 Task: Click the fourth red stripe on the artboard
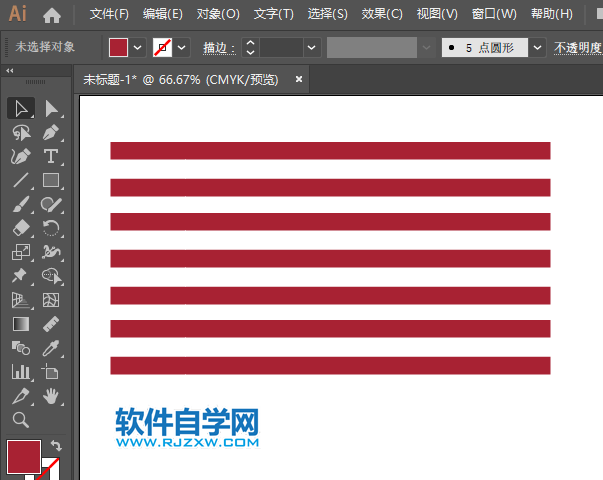330,258
